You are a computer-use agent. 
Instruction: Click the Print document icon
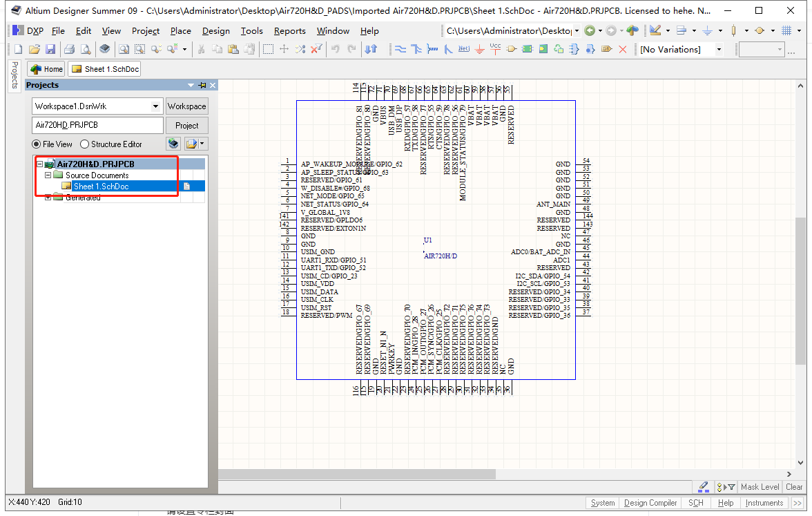69,49
